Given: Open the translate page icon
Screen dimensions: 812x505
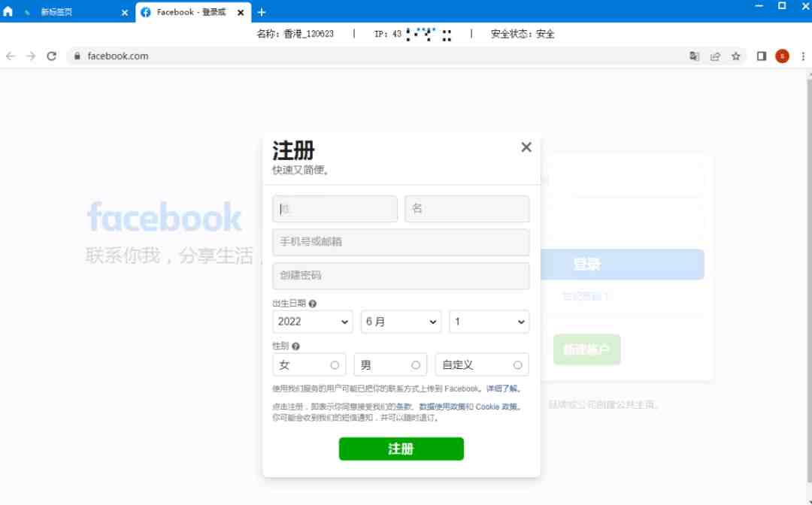Looking at the screenshot, I should 695,56.
